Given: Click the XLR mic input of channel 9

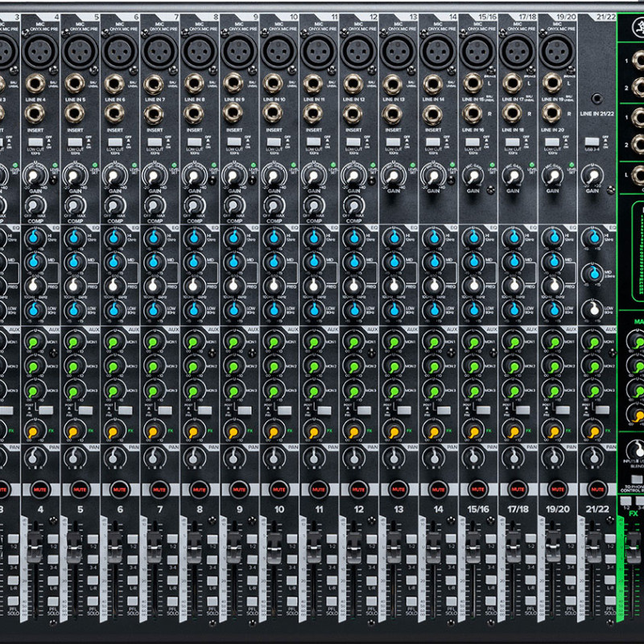Looking at the screenshot, I should tap(239, 51).
